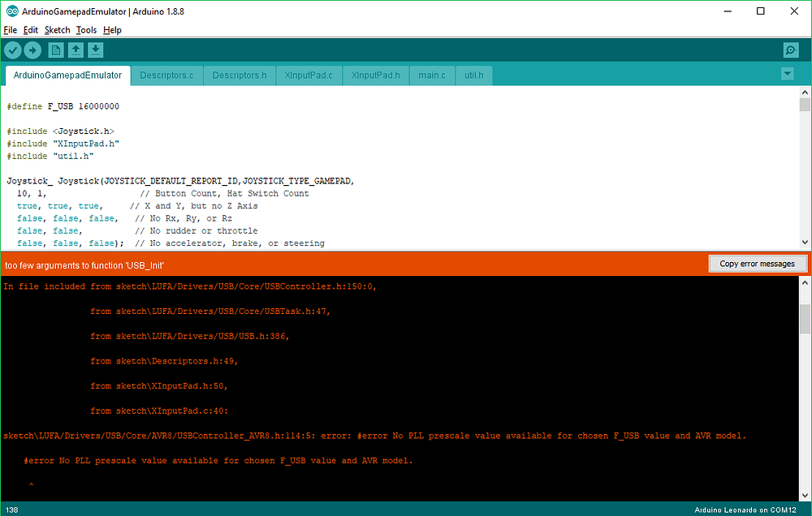This screenshot has width=812, height=516.
Task: Click the Verify sketch checkmark icon
Action: tap(13, 50)
